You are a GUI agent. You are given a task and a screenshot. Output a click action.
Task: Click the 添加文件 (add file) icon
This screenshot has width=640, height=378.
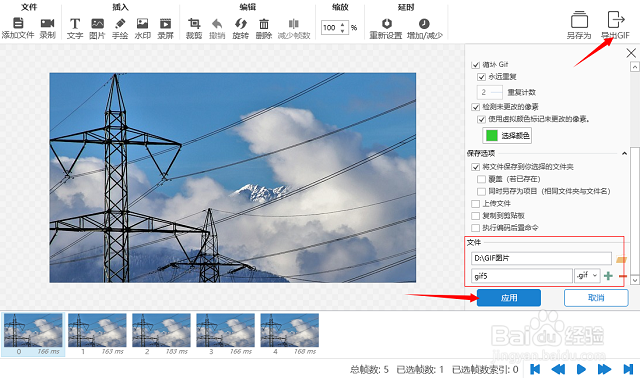pos(18,23)
